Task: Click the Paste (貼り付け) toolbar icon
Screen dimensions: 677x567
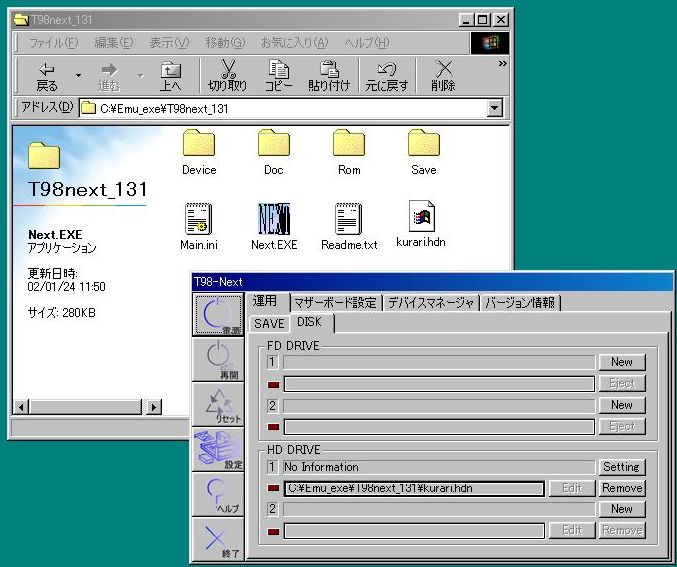Action: click(329, 76)
